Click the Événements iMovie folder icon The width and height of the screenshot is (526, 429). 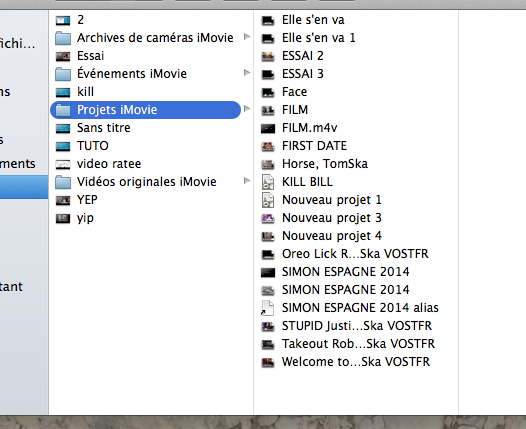click(63, 74)
